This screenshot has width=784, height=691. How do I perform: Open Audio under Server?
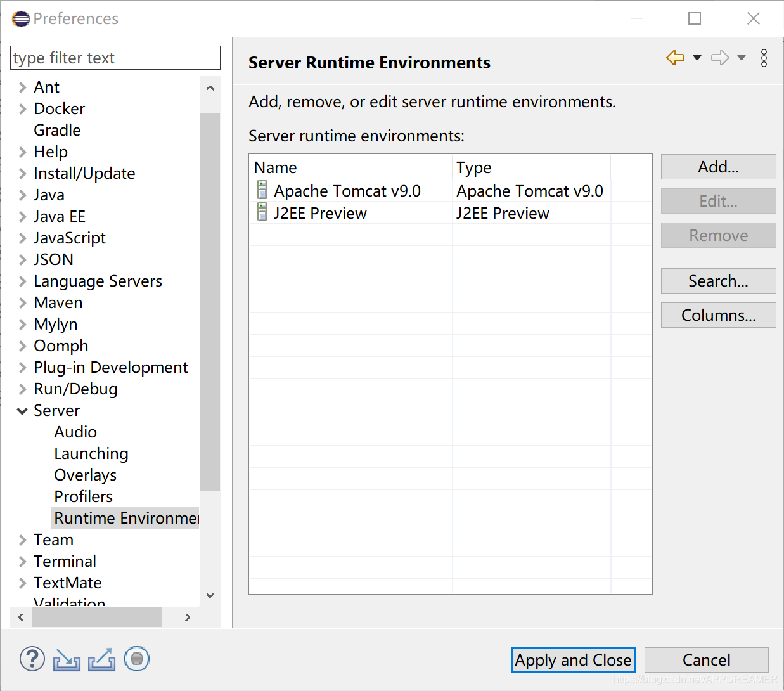[x=75, y=432]
